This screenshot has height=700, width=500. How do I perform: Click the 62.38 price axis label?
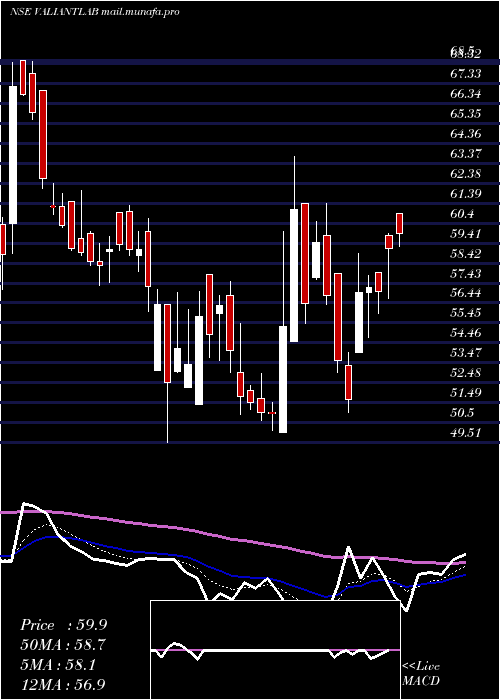pyautogui.click(x=466, y=173)
